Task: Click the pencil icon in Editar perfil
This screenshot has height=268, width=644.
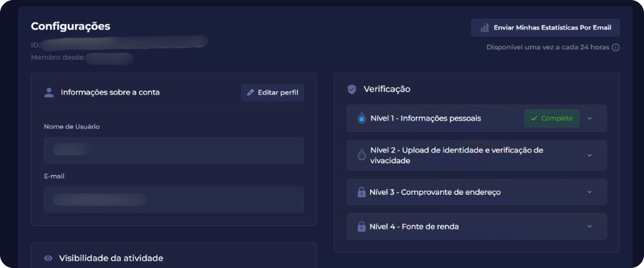Action: tap(250, 92)
